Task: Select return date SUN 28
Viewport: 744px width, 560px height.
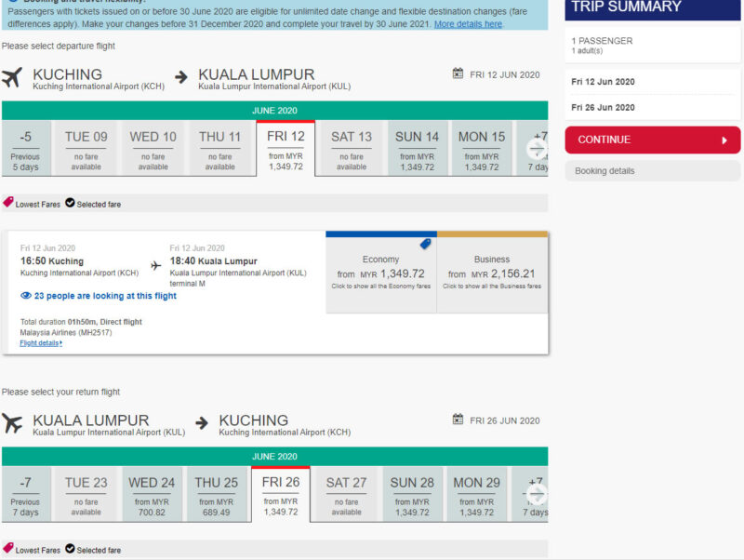Action: (x=412, y=494)
